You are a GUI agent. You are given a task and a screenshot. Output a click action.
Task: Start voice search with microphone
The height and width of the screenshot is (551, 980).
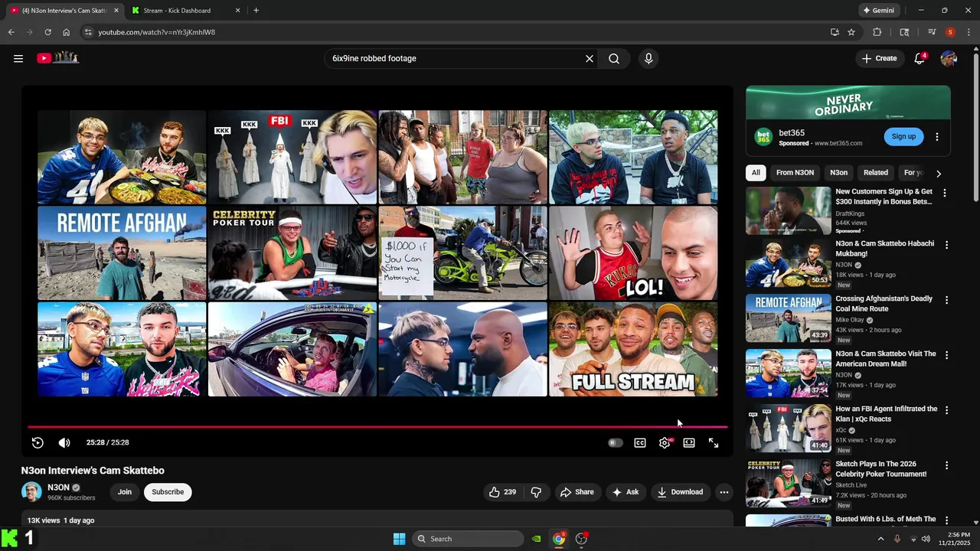pos(648,58)
